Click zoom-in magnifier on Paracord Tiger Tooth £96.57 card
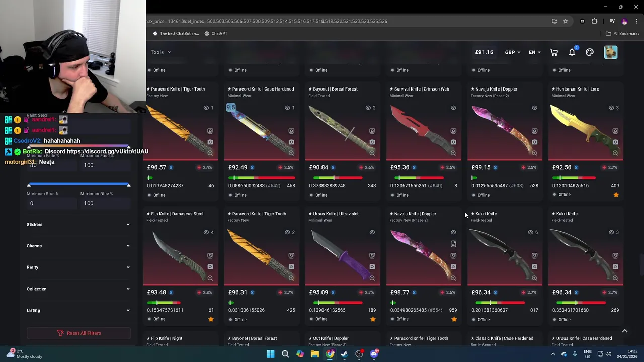The width and height of the screenshot is (644, 362). pyautogui.click(x=210, y=153)
